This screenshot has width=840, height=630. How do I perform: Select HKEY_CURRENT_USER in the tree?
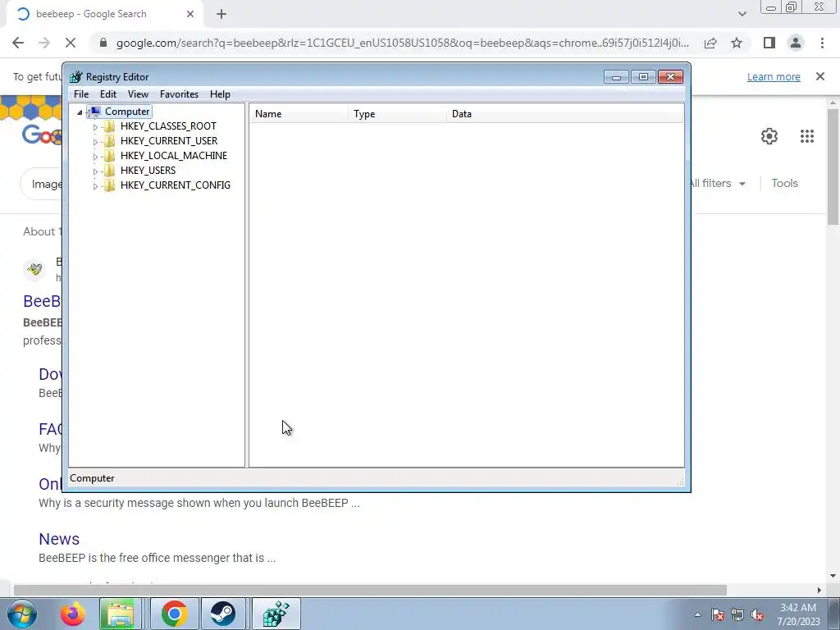169,141
